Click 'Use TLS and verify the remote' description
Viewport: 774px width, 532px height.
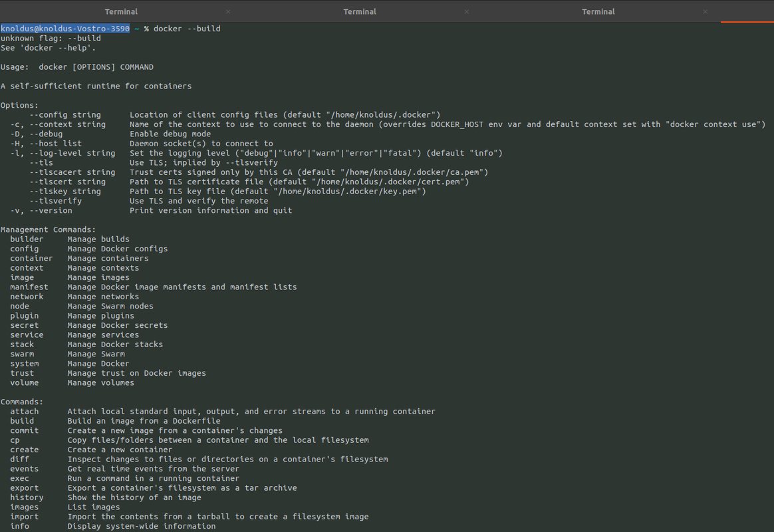point(199,201)
